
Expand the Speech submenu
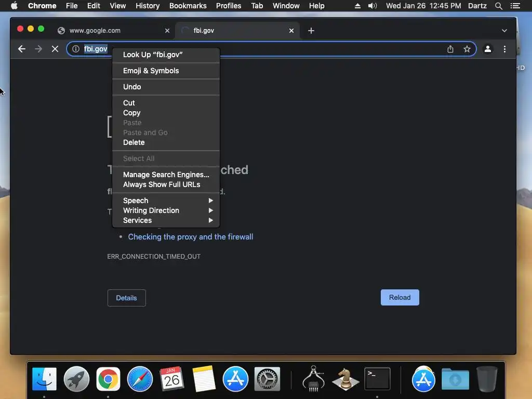166,201
